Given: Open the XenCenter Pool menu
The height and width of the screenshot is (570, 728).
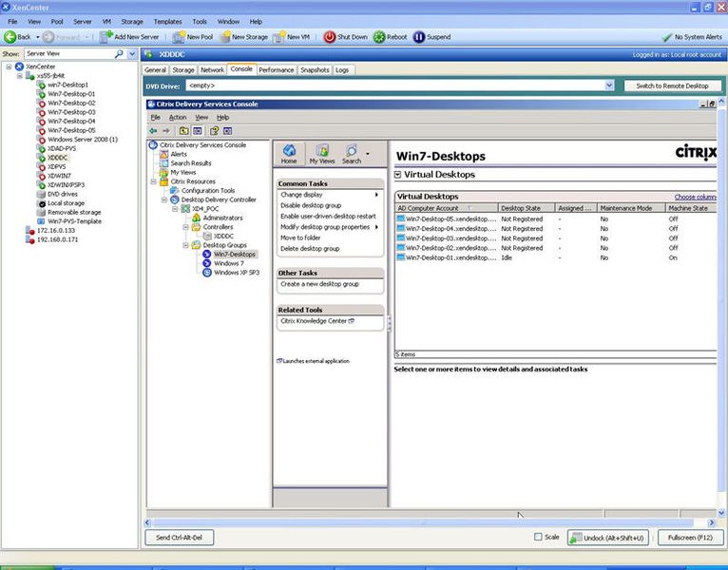Looking at the screenshot, I should (57, 21).
